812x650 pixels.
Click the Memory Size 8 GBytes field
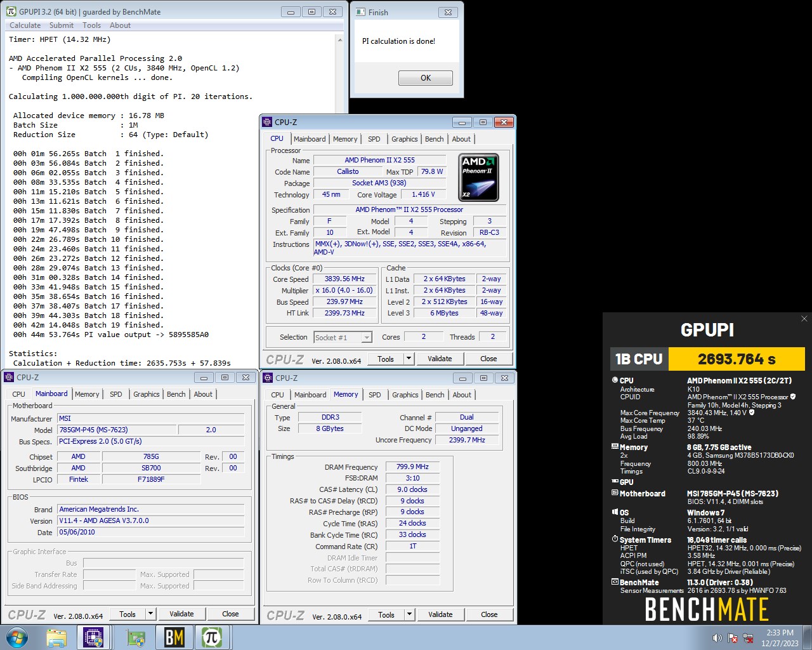point(330,428)
